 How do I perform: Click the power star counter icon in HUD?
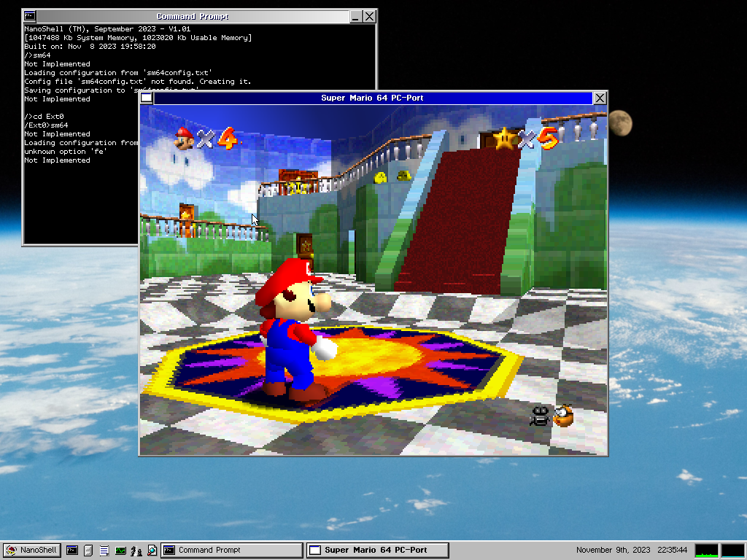(505, 138)
